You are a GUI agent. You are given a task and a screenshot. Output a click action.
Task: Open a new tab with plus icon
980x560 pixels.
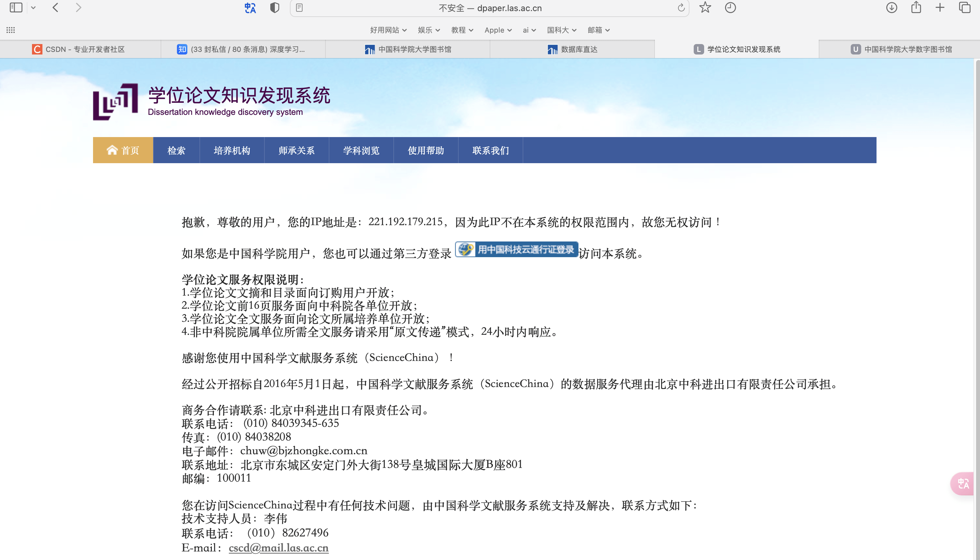pyautogui.click(x=940, y=8)
